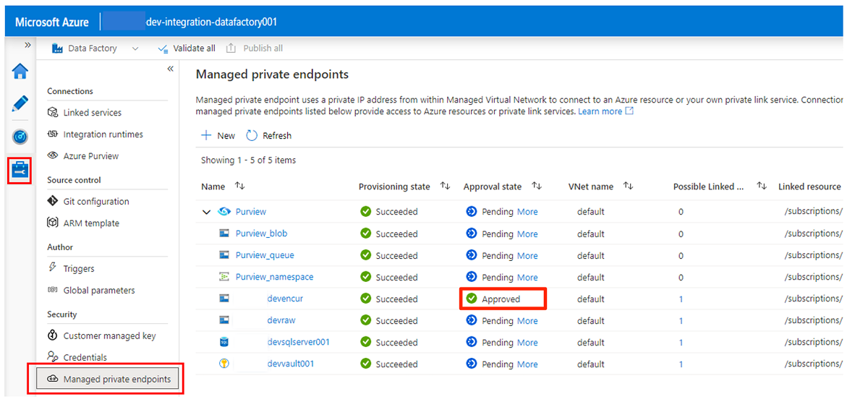Open Credentials page

point(85,358)
